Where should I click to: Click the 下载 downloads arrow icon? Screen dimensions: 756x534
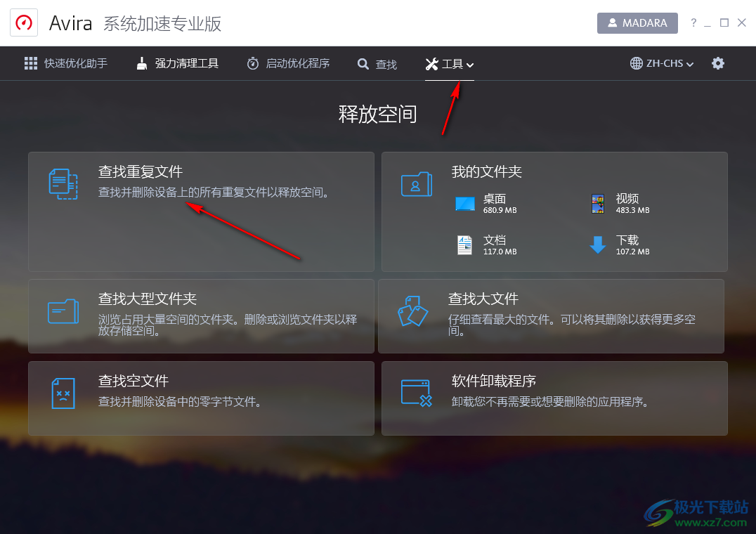pyautogui.click(x=598, y=245)
